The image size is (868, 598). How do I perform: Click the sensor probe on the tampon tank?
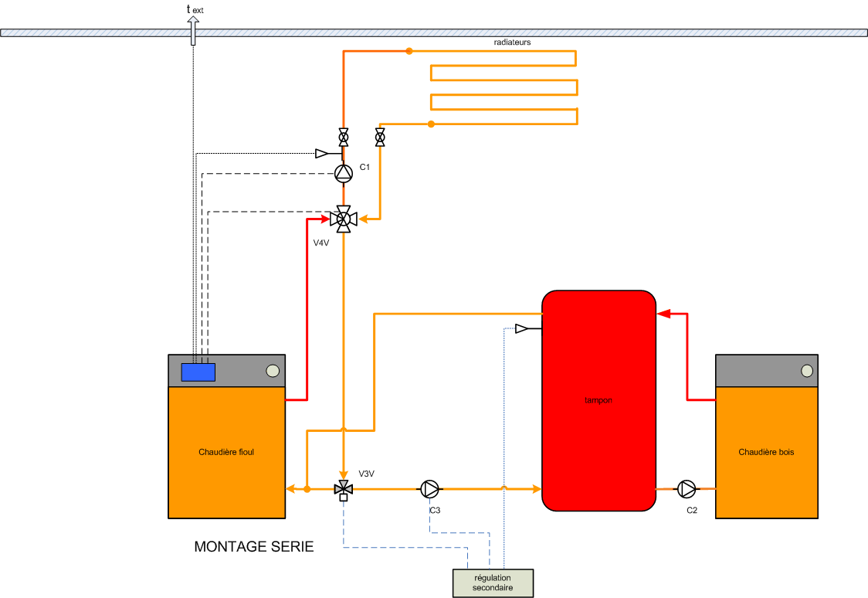(523, 329)
